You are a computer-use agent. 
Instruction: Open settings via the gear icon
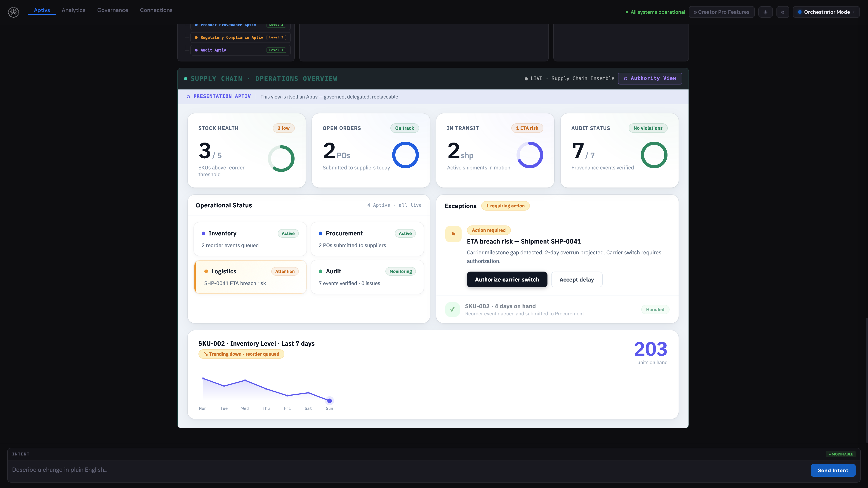pos(782,12)
